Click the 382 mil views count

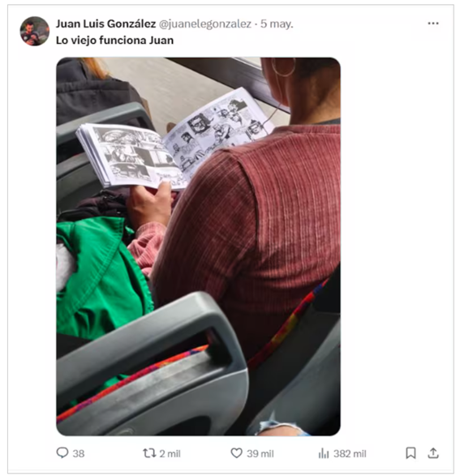click(x=350, y=453)
